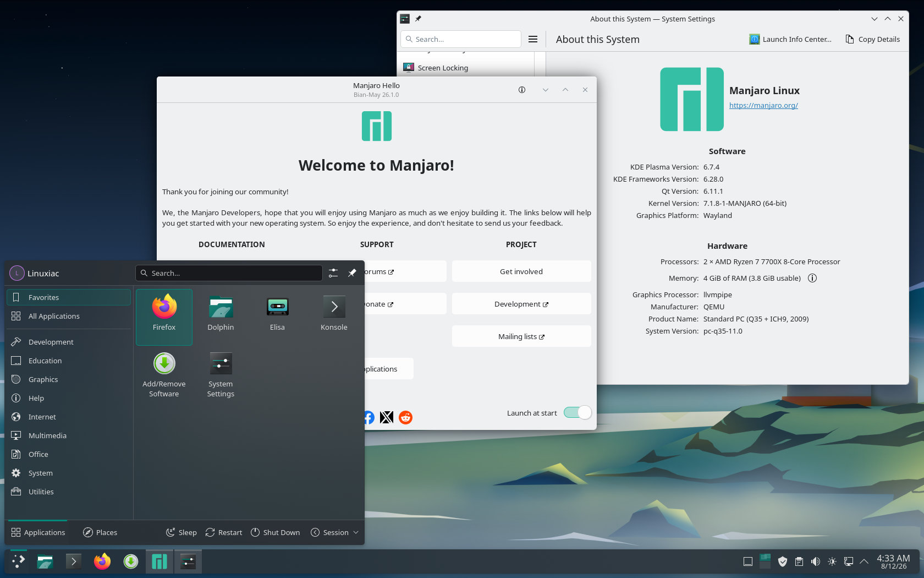Image resolution: width=924 pixels, height=578 pixels.
Task: Open the manjaro.org link
Action: [763, 105]
